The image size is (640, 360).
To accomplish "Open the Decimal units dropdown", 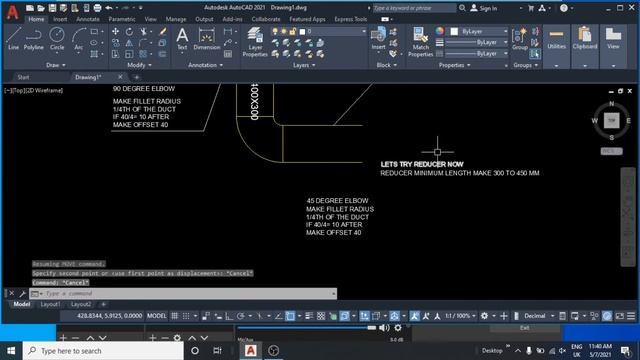I will 539,316.
